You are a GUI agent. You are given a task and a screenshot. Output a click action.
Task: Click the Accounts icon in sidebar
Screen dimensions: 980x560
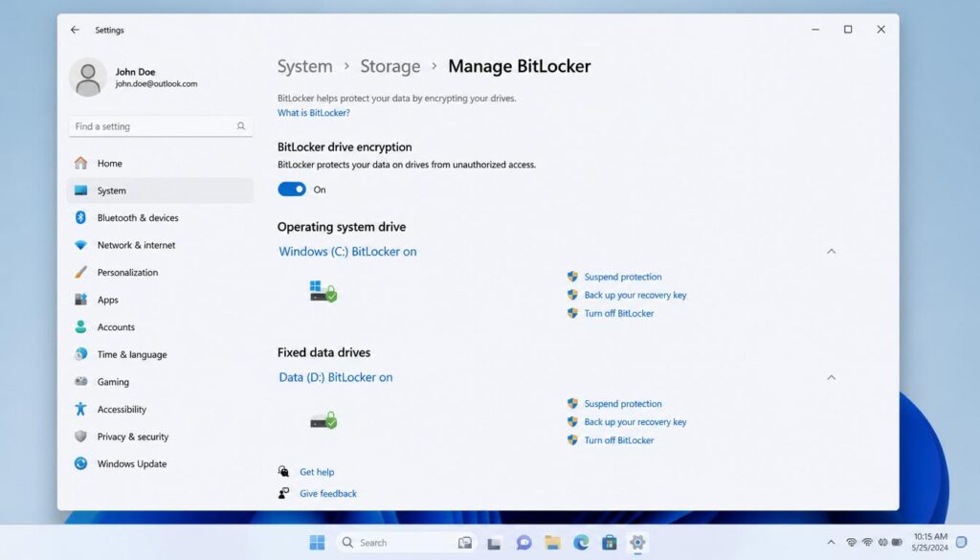80,326
